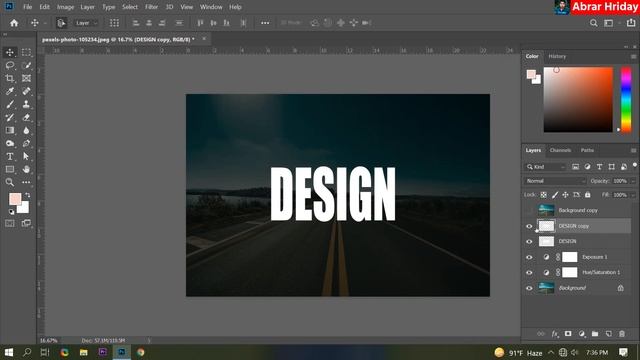The width and height of the screenshot is (640, 360).
Task: Select the Eraser tool
Action: point(26,118)
